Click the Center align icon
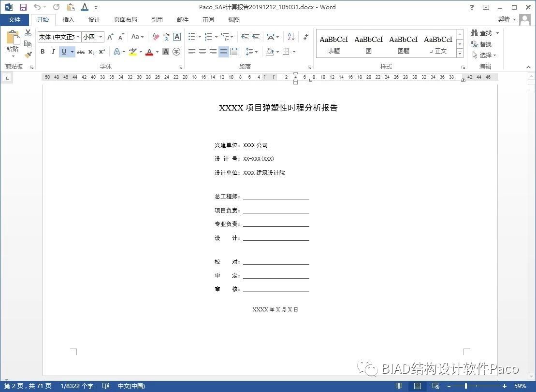 (x=203, y=52)
